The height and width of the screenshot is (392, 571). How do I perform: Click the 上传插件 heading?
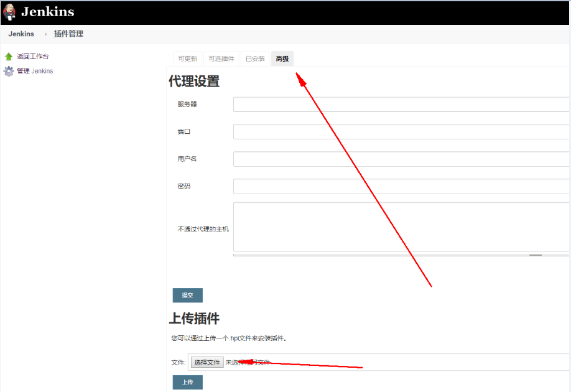point(194,319)
